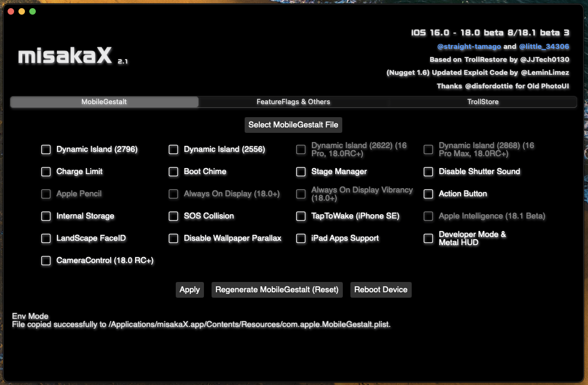Open the @little_34306 link

[x=544, y=47]
